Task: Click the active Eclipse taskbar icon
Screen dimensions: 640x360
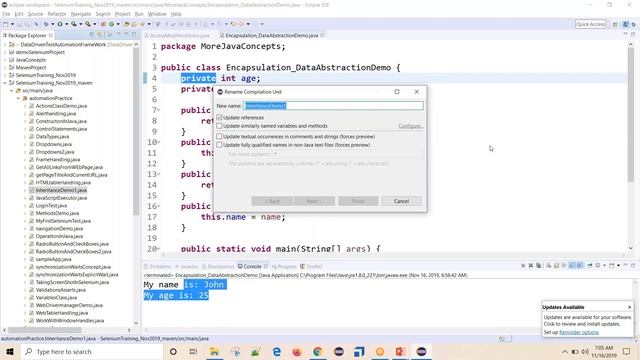Action: 421,351
